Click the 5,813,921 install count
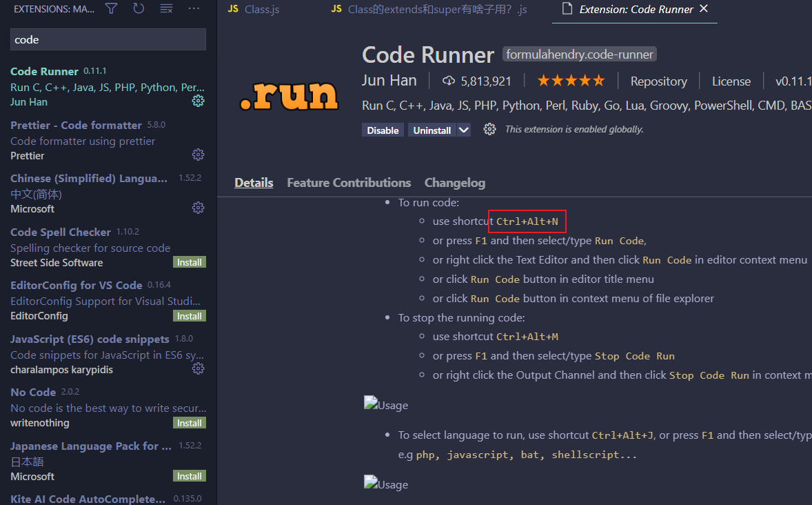This screenshot has width=812, height=505. pyautogui.click(x=486, y=81)
